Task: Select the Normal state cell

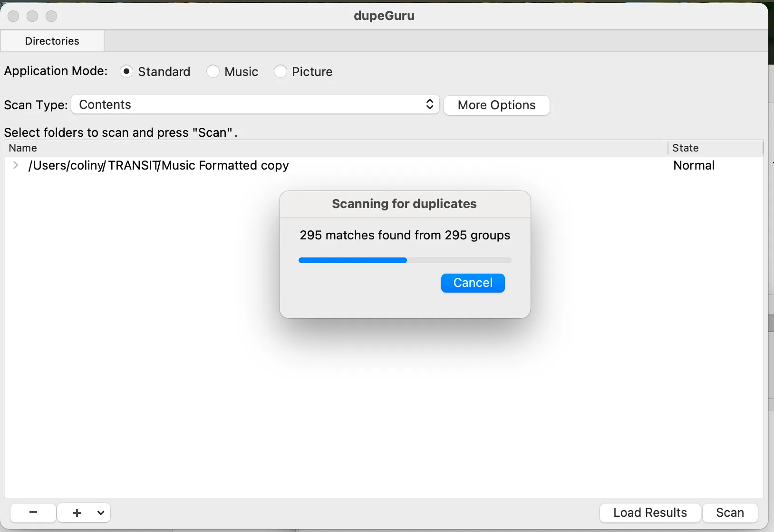Action: [x=694, y=165]
